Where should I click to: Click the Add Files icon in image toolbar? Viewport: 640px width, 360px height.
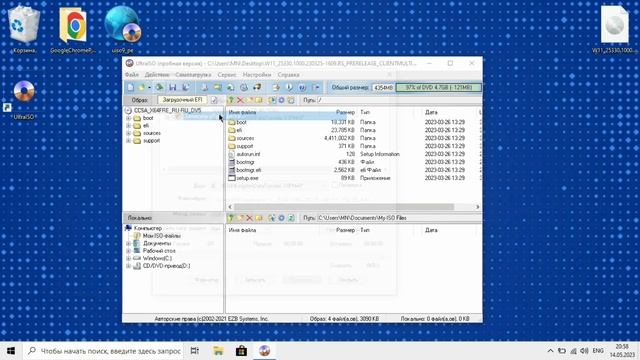tap(271, 100)
